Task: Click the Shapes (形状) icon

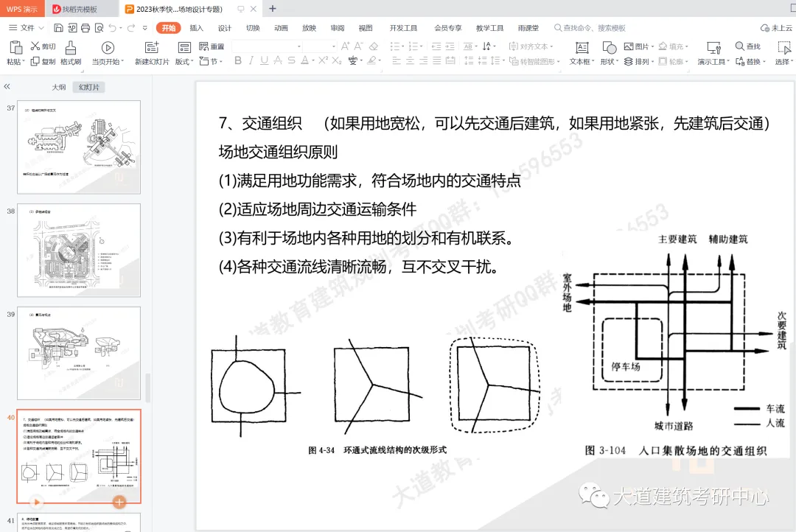Action: click(x=610, y=48)
